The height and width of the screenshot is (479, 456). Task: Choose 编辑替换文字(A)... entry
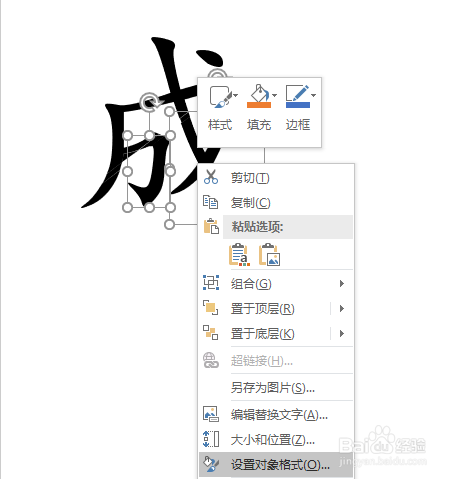[x=276, y=415]
